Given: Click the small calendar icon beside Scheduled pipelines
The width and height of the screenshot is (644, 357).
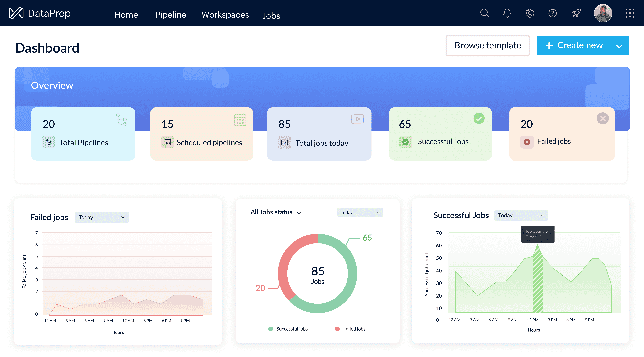Looking at the screenshot, I should click(x=168, y=142).
